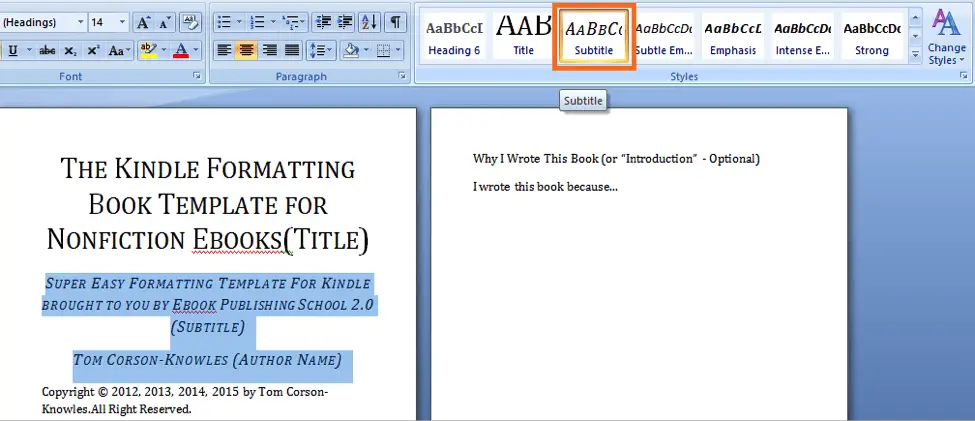Toggle strikethrough formatting
This screenshot has width=975, height=421.
47,50
